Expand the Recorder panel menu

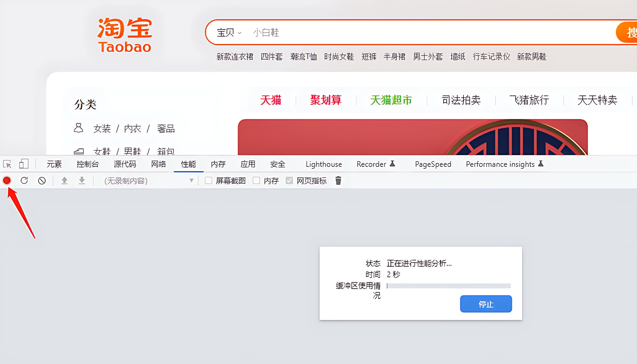pyautogui.click(x=393, y=164)
